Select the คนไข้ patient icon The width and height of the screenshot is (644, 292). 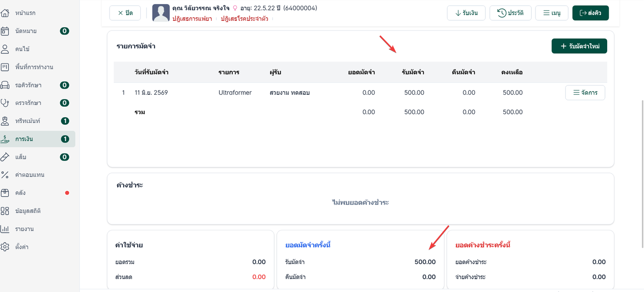(5, 49)
